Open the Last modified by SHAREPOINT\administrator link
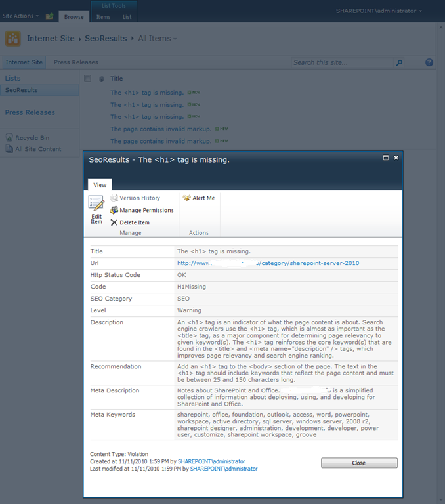 (x=224, y=469)
